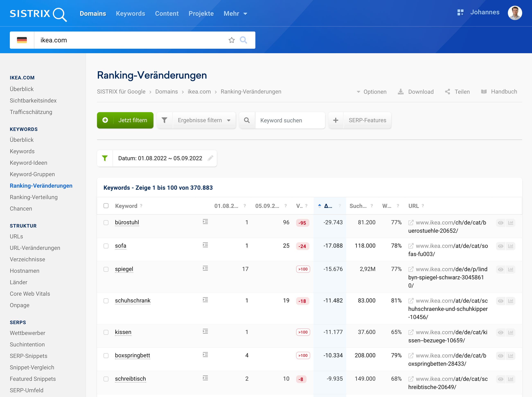Click the Keyword suchen input field

pos(290,120)
